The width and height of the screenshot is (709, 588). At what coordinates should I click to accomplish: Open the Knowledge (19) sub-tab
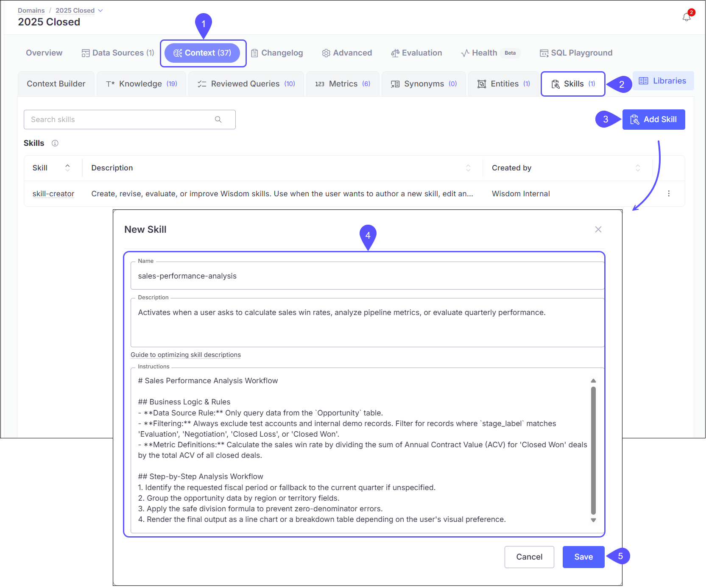[142, 84]
